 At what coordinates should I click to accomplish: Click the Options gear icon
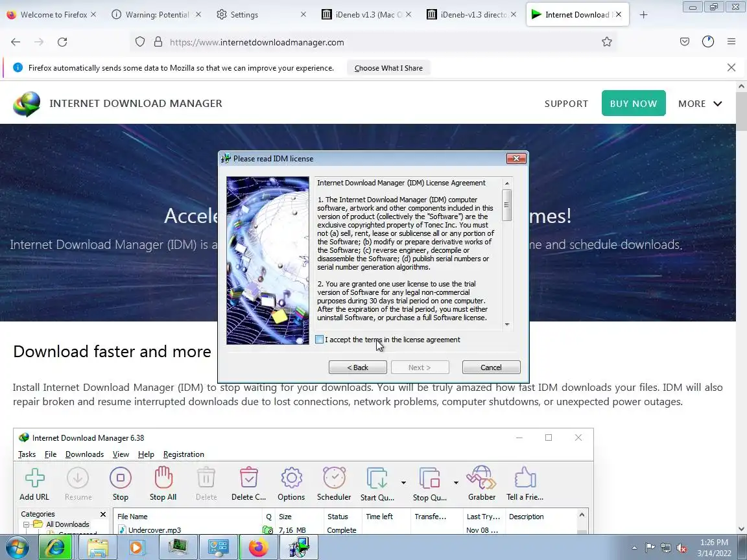[292, 478]
